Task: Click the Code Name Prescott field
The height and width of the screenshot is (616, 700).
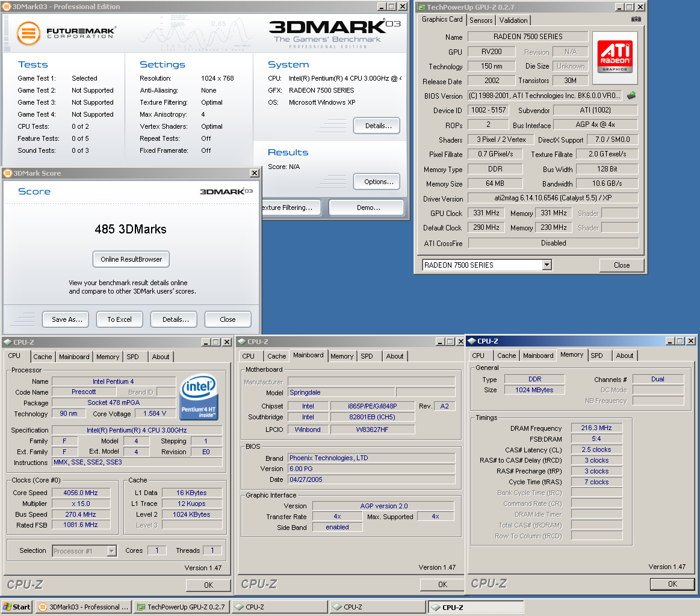Action: (84, 392)
